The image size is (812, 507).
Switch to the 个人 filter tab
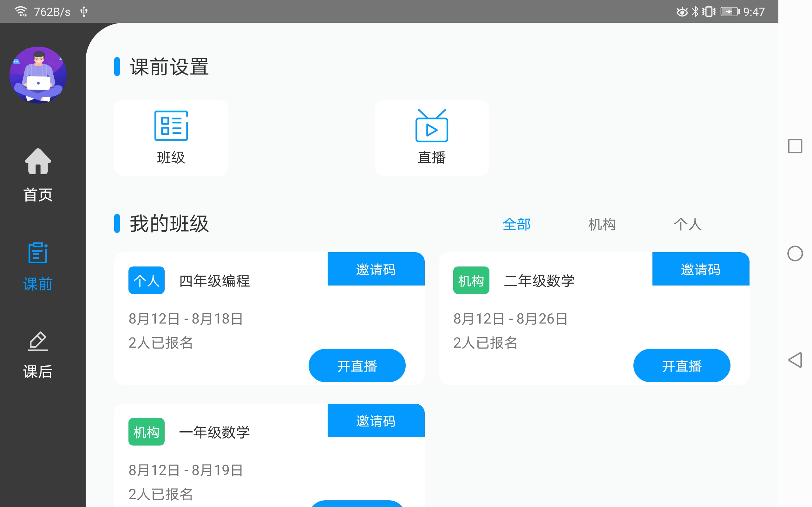coord(688,224)
